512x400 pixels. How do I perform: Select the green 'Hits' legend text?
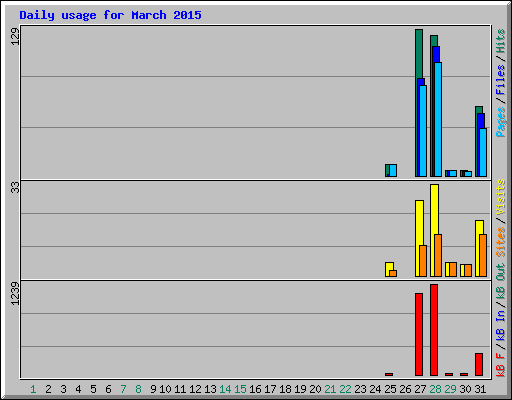coord(501,41)
